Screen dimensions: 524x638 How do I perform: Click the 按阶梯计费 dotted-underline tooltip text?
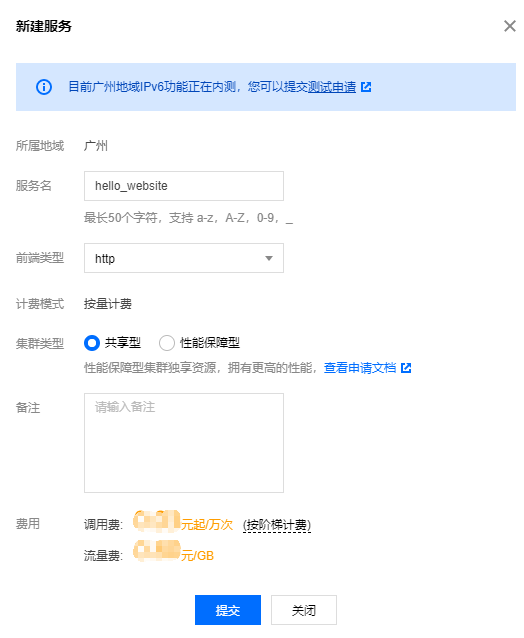click(x=277, y=525)
